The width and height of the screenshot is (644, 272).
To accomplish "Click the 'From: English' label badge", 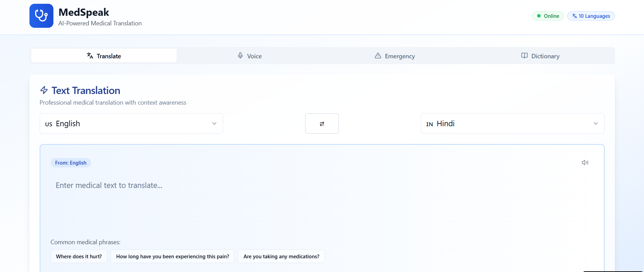I will (71, 163).
